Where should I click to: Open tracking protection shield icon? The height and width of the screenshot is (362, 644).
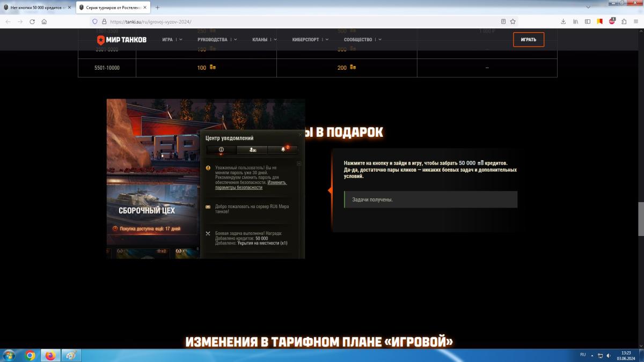point(96,21)
